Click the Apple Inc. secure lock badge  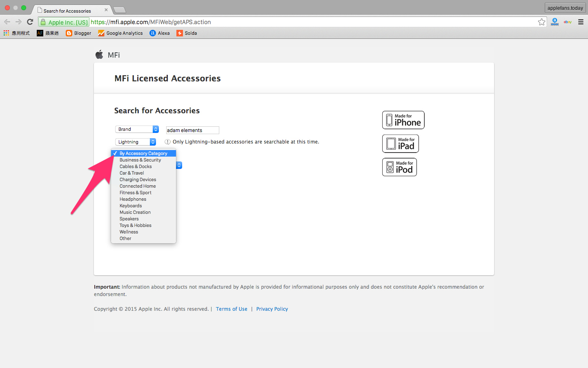coord(64,22)
